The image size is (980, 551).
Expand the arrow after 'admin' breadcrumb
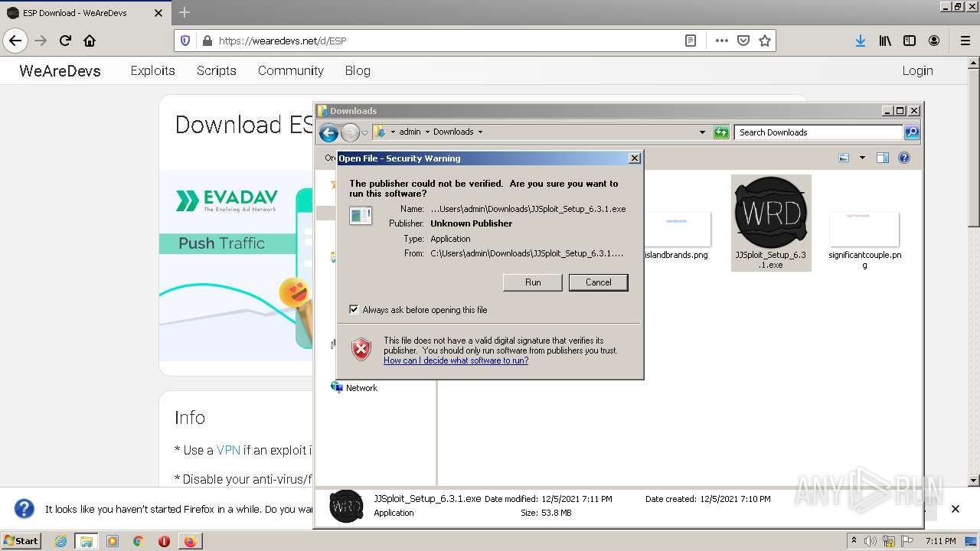coord(427,132)
